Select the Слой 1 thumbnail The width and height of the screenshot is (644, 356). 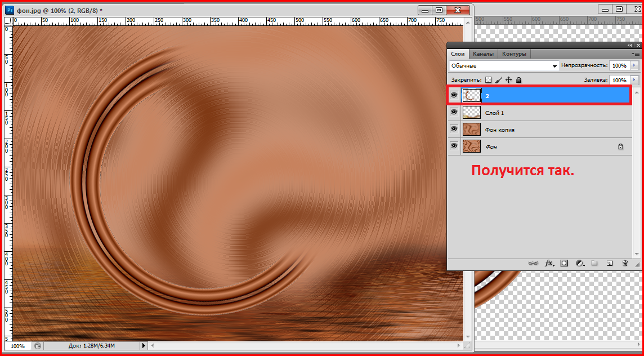472,112
